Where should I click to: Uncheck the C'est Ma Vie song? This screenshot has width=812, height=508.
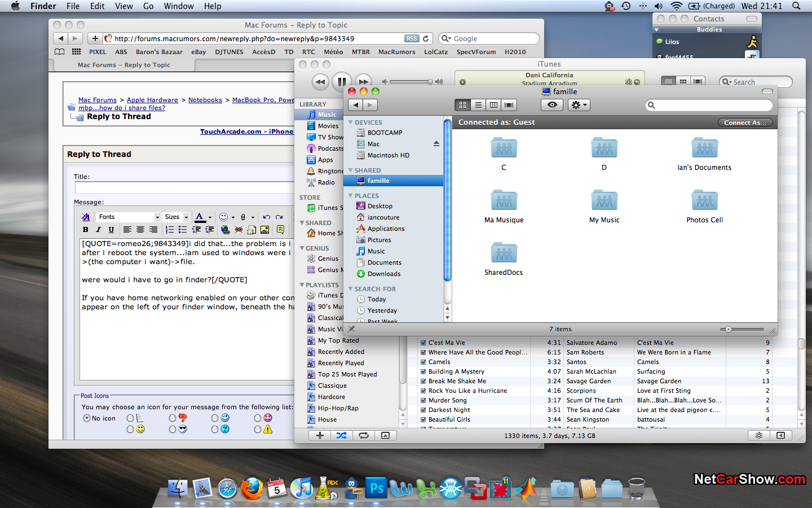[x=423, y=343]
